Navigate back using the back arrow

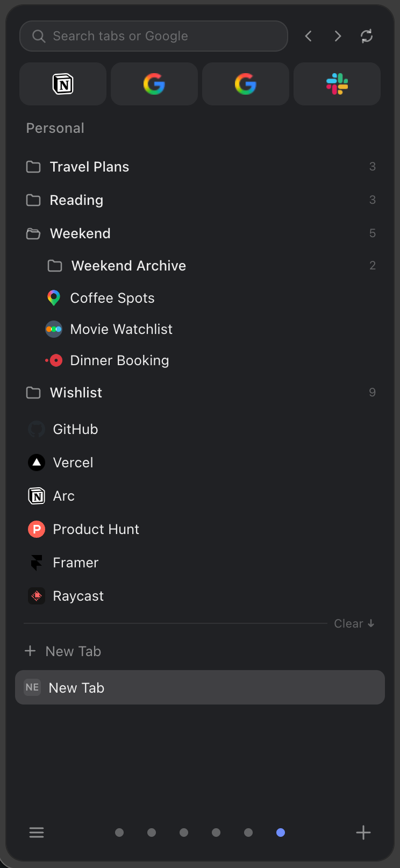(308, 36)
